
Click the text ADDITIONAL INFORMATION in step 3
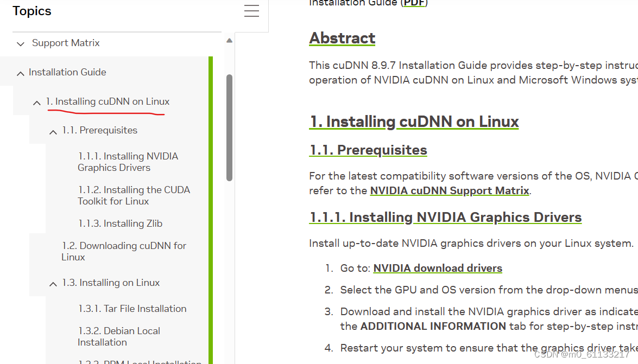(x=433, y=326)
